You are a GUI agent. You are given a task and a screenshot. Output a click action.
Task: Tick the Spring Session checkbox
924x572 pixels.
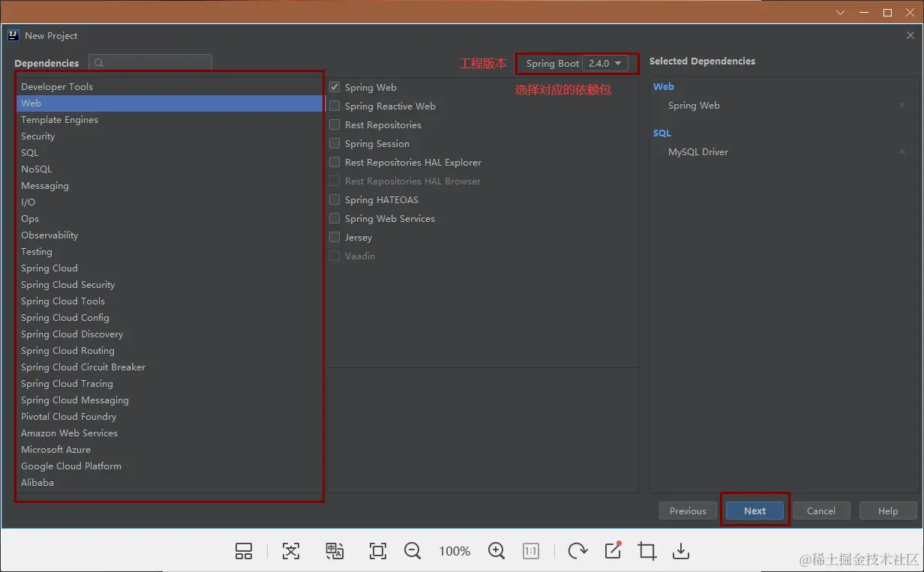click(334, 143)
